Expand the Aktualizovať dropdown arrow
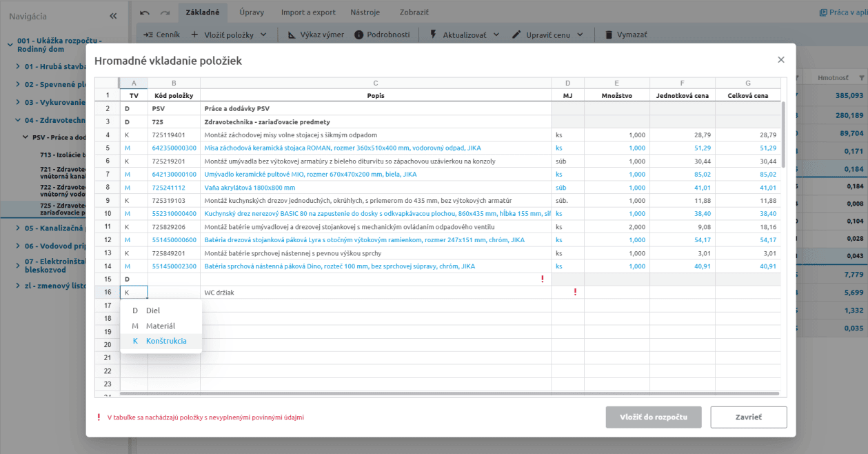 click(x=496, y=34)
